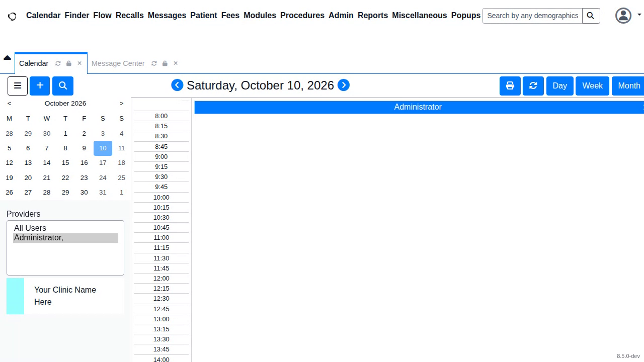Viewport: 644px width, 362px height.
Task: Go to previous day arrow
Action: click(177, 85)
